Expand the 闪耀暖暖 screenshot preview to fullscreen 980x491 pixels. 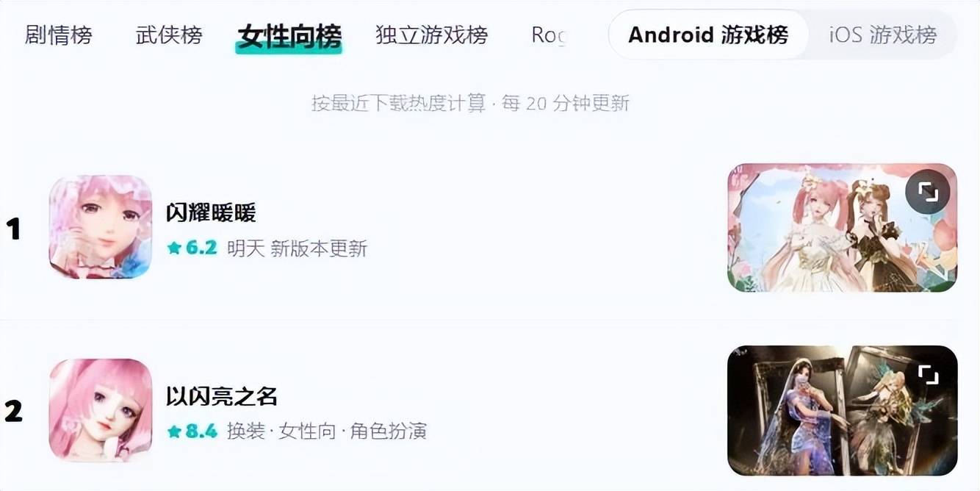click(x=928, y=193)
